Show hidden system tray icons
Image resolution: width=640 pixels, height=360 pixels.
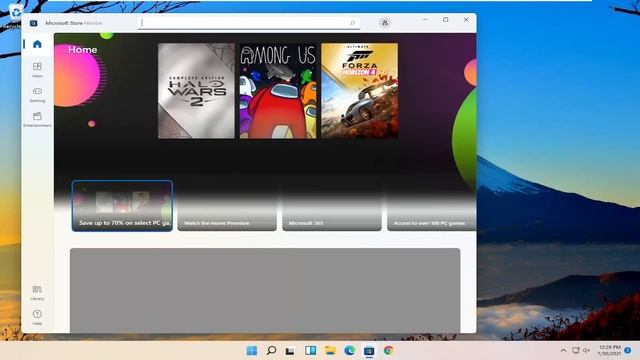coord(563,350)
